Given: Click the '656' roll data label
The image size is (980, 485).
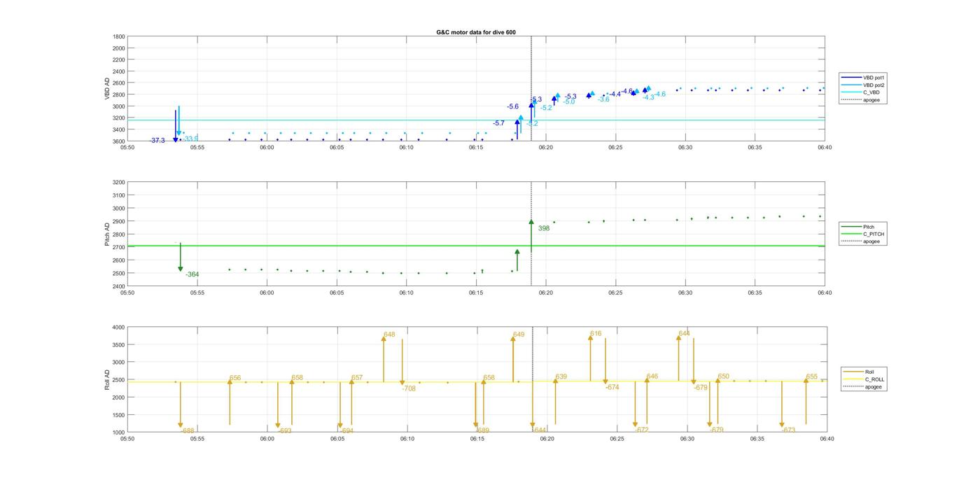Looking at the screenshot, I should pos(235,378).
